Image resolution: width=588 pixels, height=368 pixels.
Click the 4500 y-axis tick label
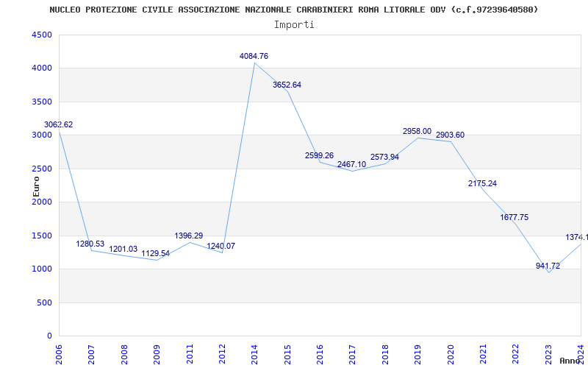[42, 35]
